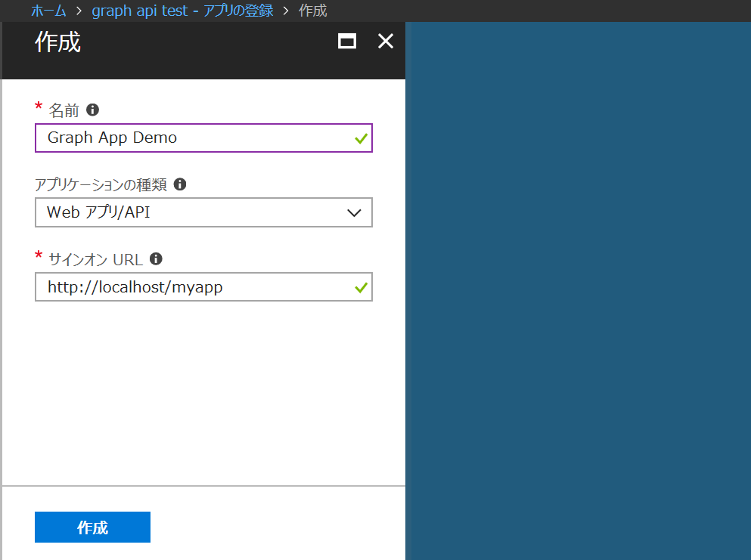
Task: Open graph api test - アプリの登録 breadcrumb
Action: pyautogui.click(x=182, y=11)
